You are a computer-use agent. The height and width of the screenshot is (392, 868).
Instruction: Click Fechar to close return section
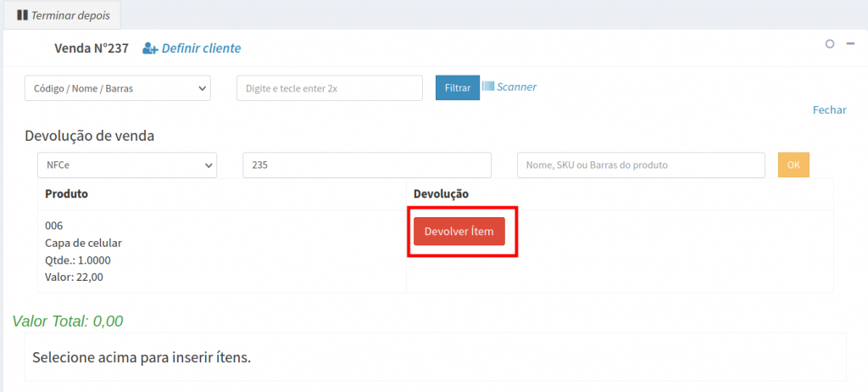point(829,110)
